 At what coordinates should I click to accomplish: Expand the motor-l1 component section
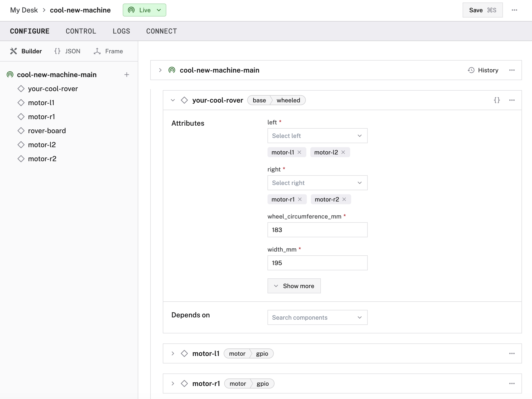click(x=173, y=353)
